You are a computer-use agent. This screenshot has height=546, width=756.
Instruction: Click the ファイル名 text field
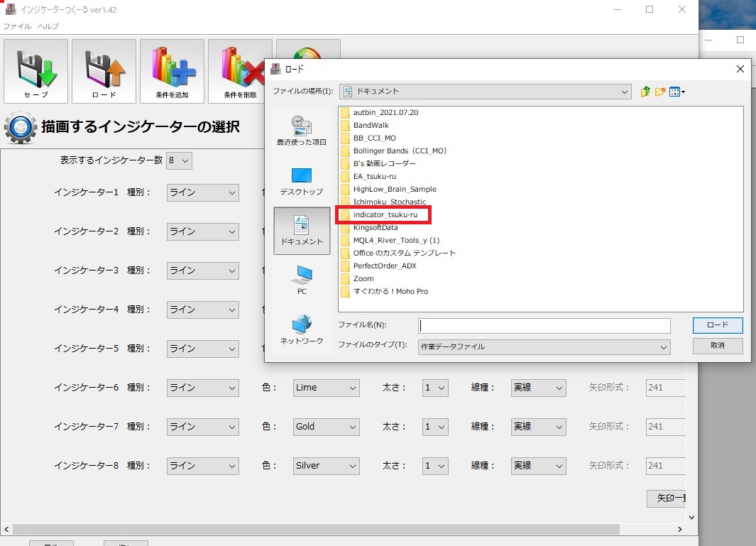point(544,326)
